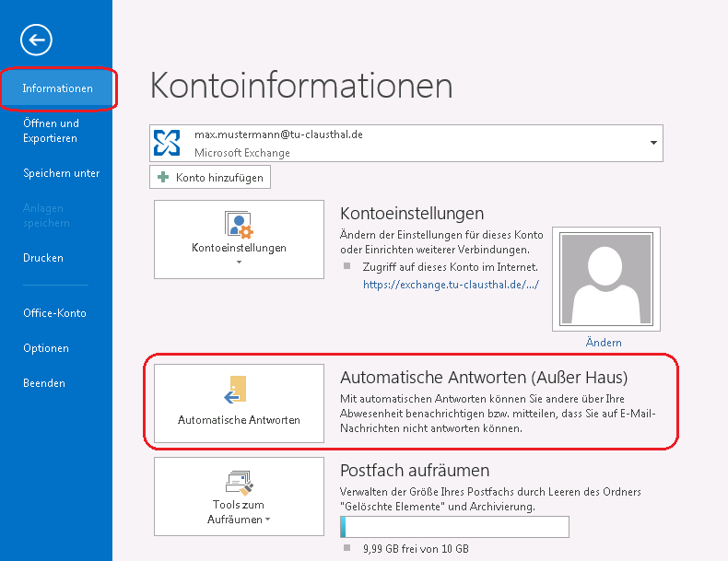Click the Automatische Antworten button label
Viewport: 728px width, 561px height.
pyautogui.click(x=239, y=420)
